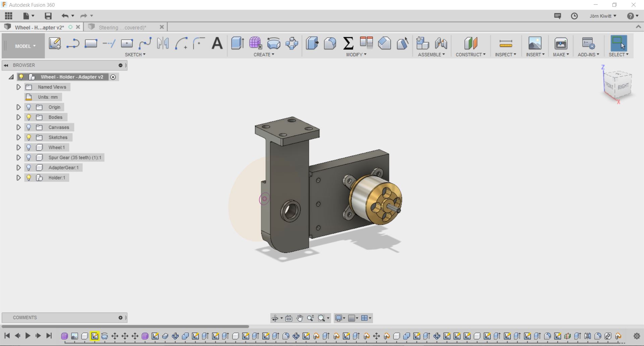Open Change Parameters sigma icon
The image size is (644, 346).
[x=348, y=43]
